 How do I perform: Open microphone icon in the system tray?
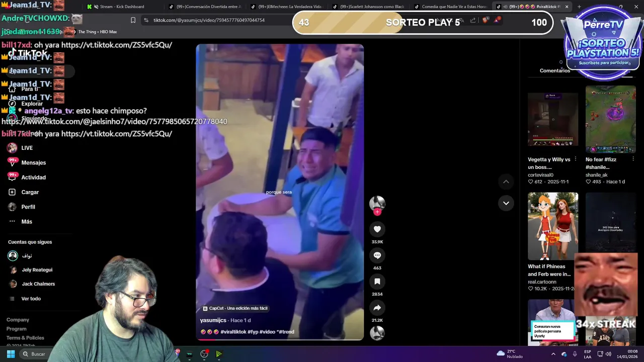tap(575, 354)
